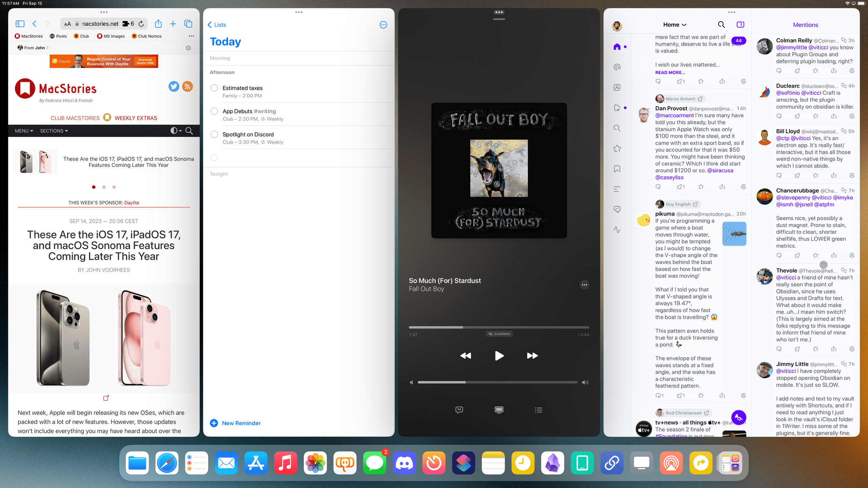Open Safari extensions menu showing 6
868x488 pixels.
click(128, 24)
